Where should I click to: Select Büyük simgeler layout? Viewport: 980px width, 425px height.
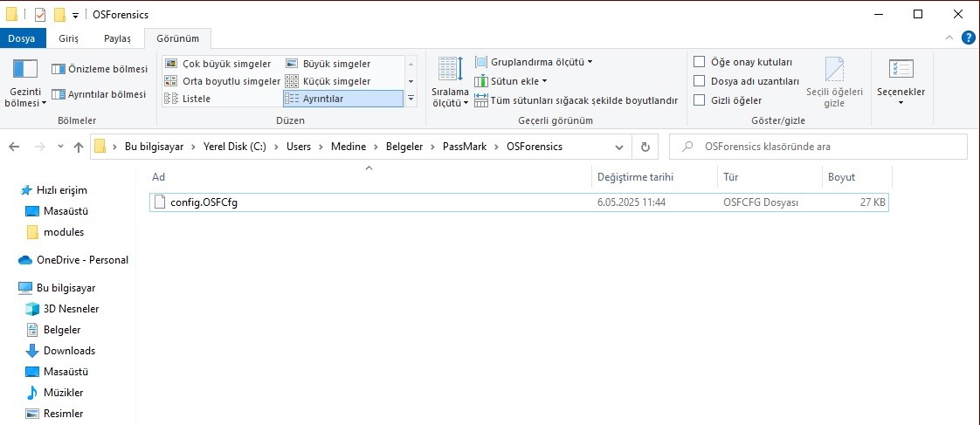[x=328, y=64]
